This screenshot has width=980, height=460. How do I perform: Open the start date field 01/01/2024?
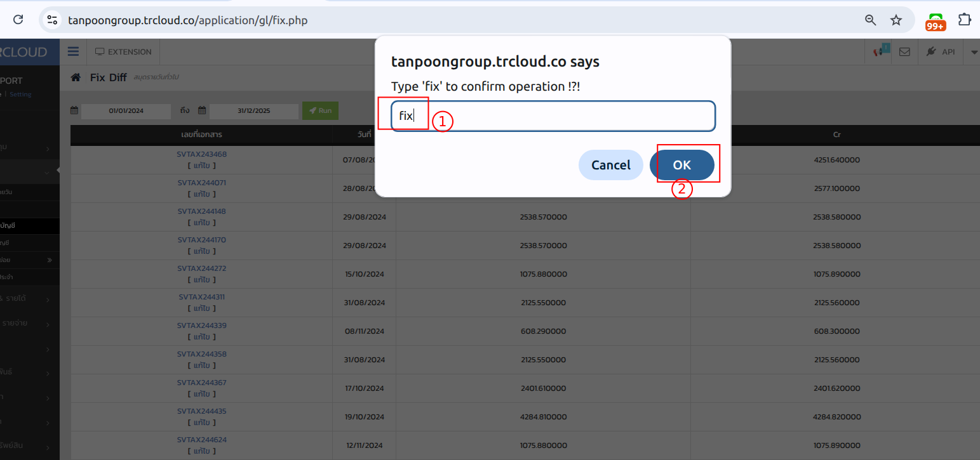[x=126, y=111]
